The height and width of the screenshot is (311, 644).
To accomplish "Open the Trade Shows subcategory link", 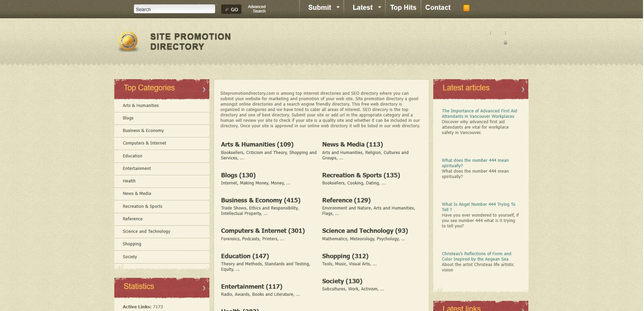I will pyautogui.click(x=234, y=208).
